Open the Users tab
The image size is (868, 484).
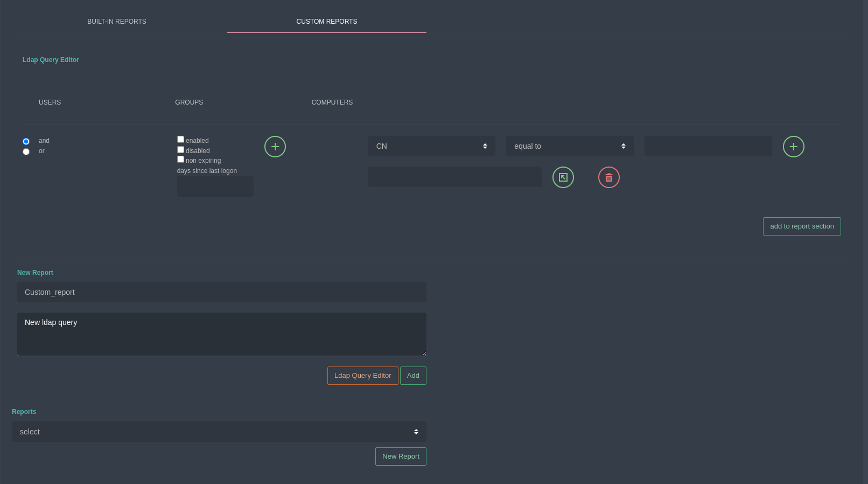[x=50, y=102]
